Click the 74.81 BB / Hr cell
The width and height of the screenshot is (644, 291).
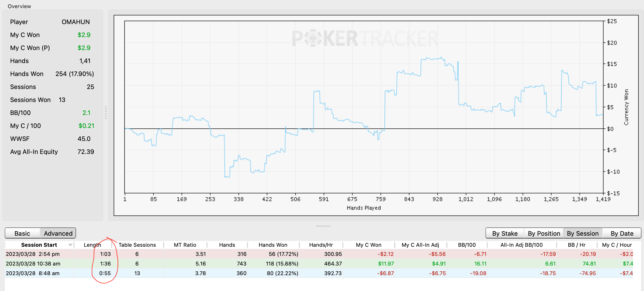[x=589, y=263]
